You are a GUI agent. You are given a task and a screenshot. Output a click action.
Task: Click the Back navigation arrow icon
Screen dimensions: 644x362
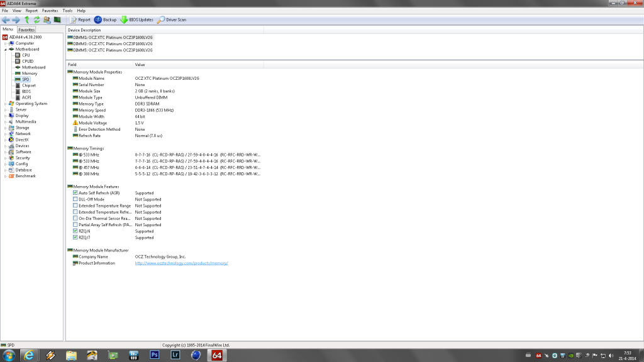[6, 20]
